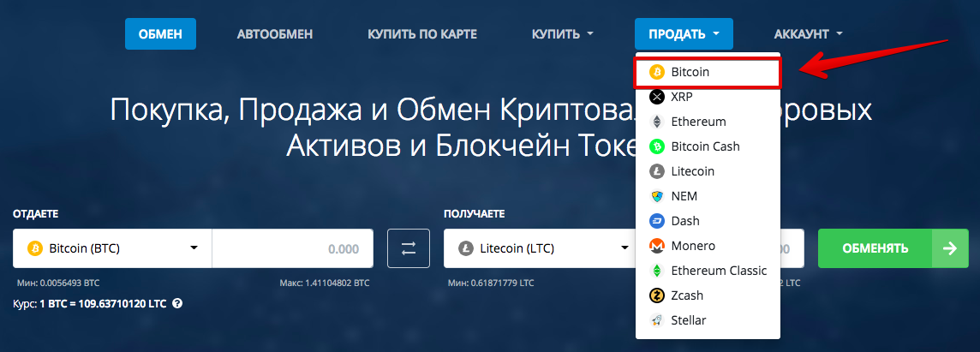Image resolution: width=980 pixels, height=352 pixels.
Task: Click the question mark help icon by Курс
Action: coord(177,303)
